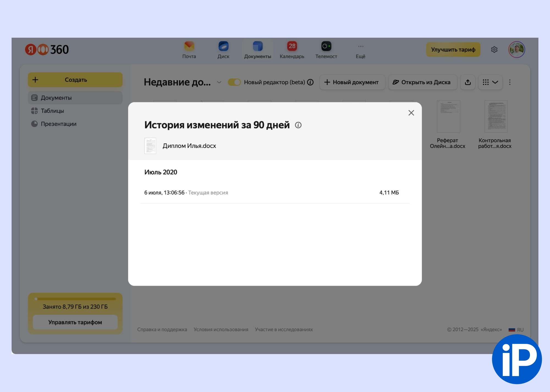Click the upload file icon
The height and width of the screenshot is (392, 550).
point(468,82)
